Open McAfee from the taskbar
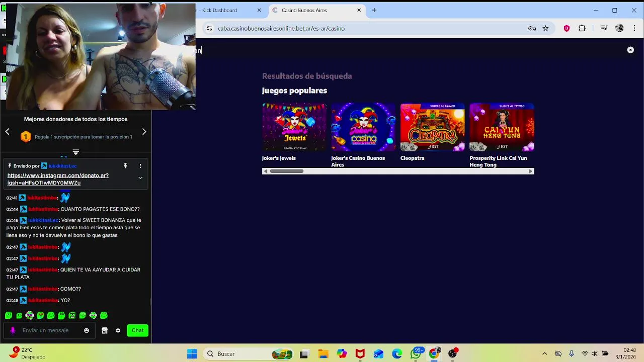 click(360, 354)
